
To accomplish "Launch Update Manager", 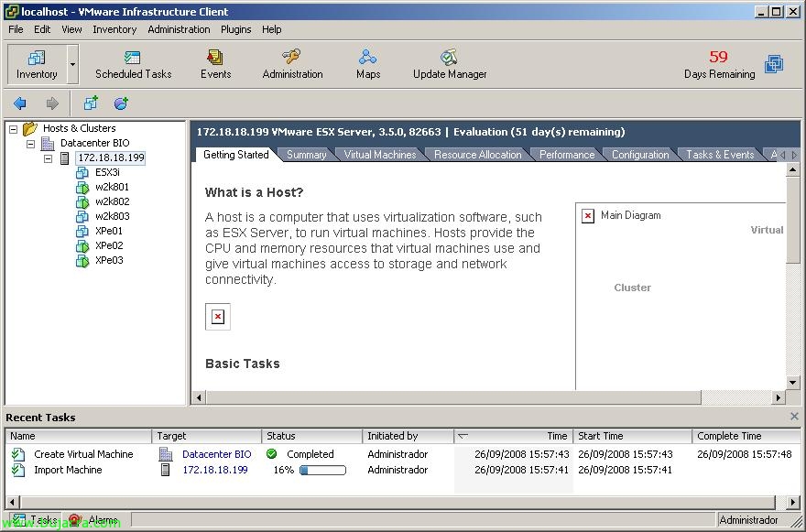I will 450,64.
